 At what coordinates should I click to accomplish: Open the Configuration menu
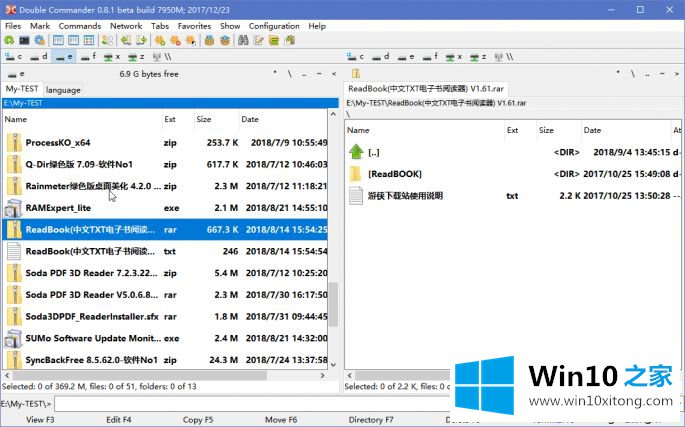[x=274, y=26]
